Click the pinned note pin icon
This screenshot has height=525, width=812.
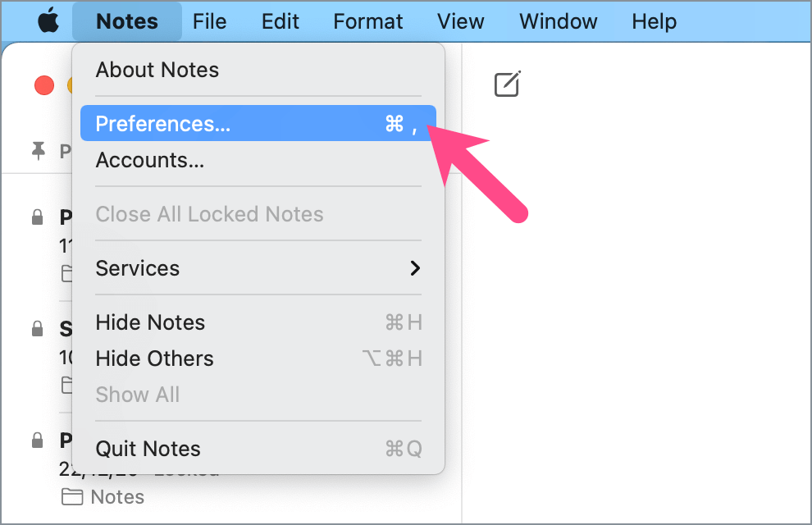click(x=37, y=151)
